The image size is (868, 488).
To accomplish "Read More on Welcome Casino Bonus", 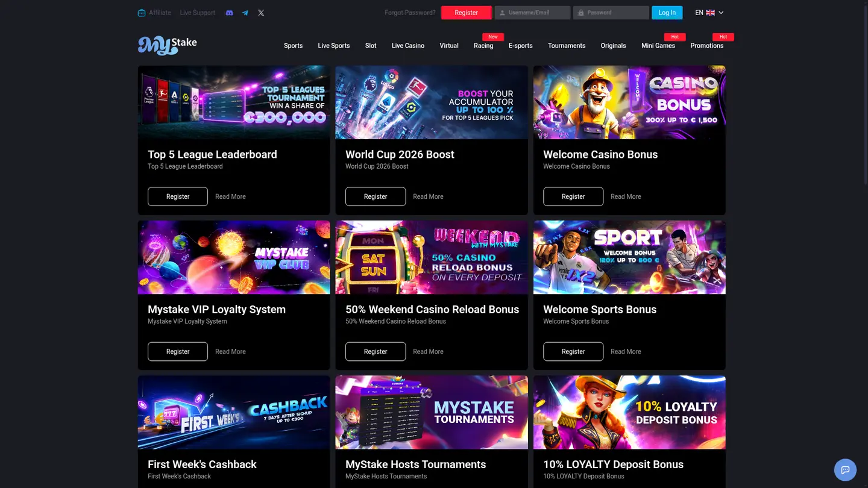I will 626,196.
